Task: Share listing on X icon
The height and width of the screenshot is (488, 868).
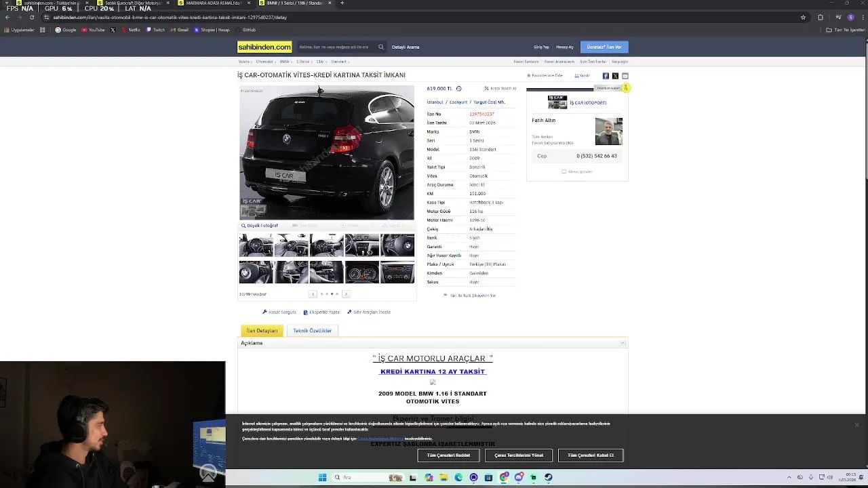Action: click(615, 76)
